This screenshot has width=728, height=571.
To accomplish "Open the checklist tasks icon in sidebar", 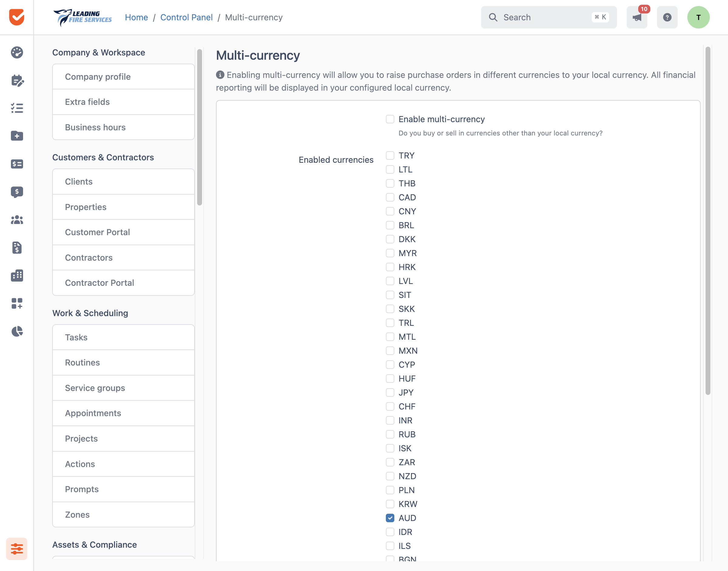I will point(17,108).
